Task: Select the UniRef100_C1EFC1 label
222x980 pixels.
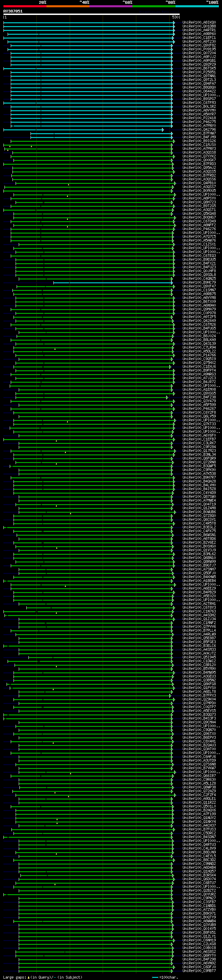Action: coord(199,38)
